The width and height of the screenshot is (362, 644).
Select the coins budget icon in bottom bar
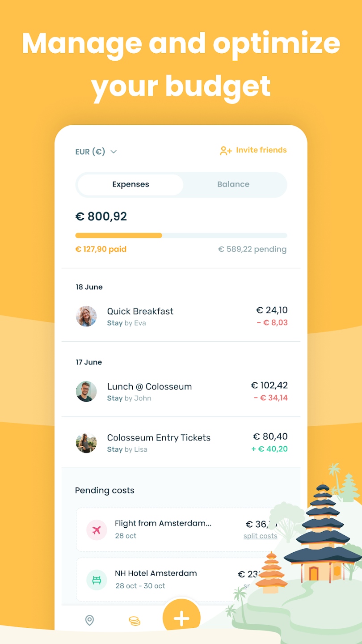coord(135,621)
